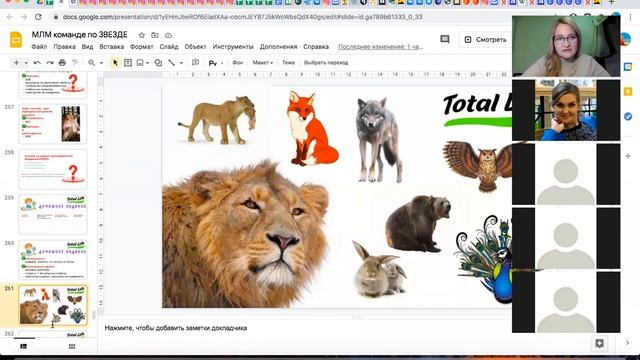Screen dimensions: 640x360
Task: Click the new slide plus button
Action: (x=16, y=63)
